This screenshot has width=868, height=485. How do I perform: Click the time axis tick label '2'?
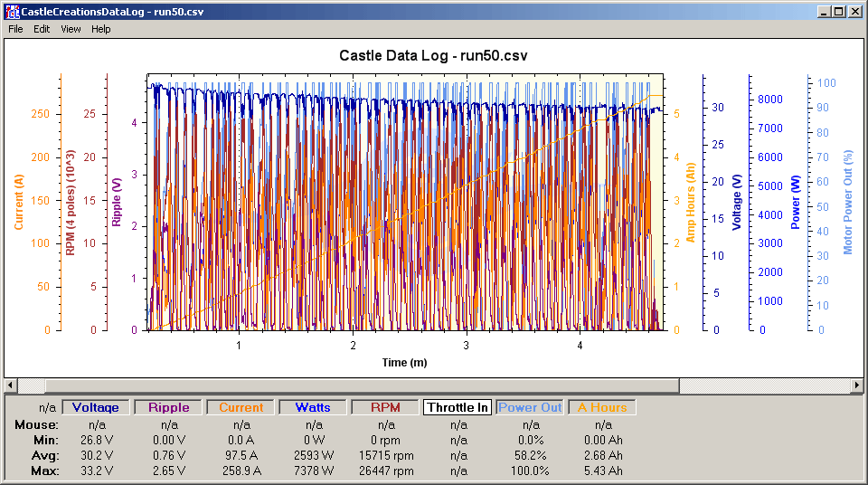pyautogui.click(x=354, y=346)
